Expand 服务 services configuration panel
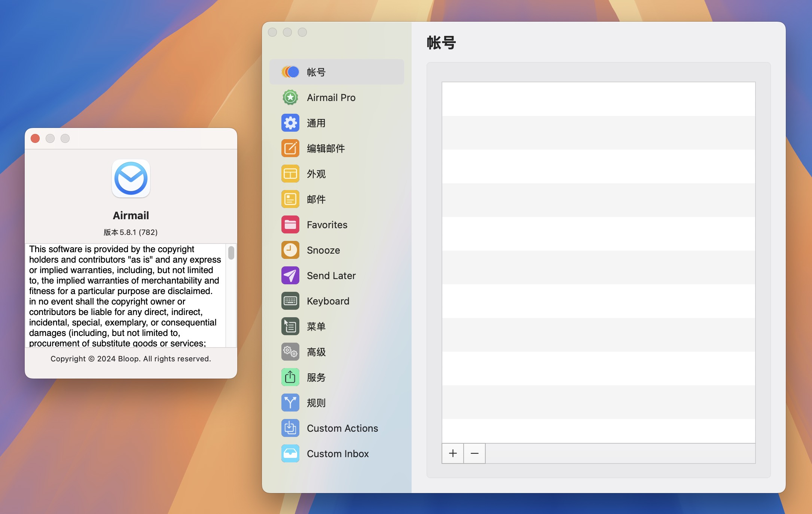The width and height of the screenshot is (812, 514). click(317, 377)
